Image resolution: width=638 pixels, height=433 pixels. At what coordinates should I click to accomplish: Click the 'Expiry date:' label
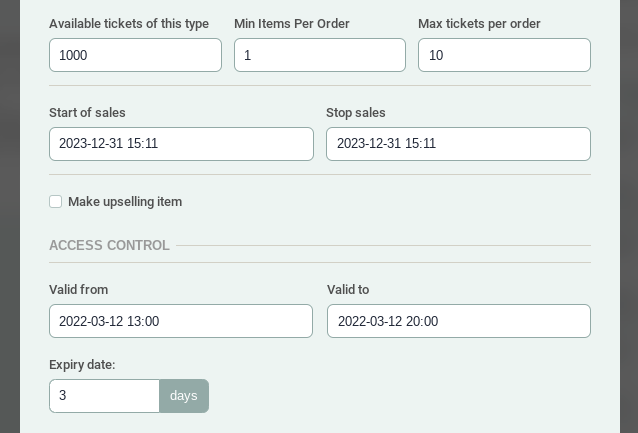click(x=82, y=365)
